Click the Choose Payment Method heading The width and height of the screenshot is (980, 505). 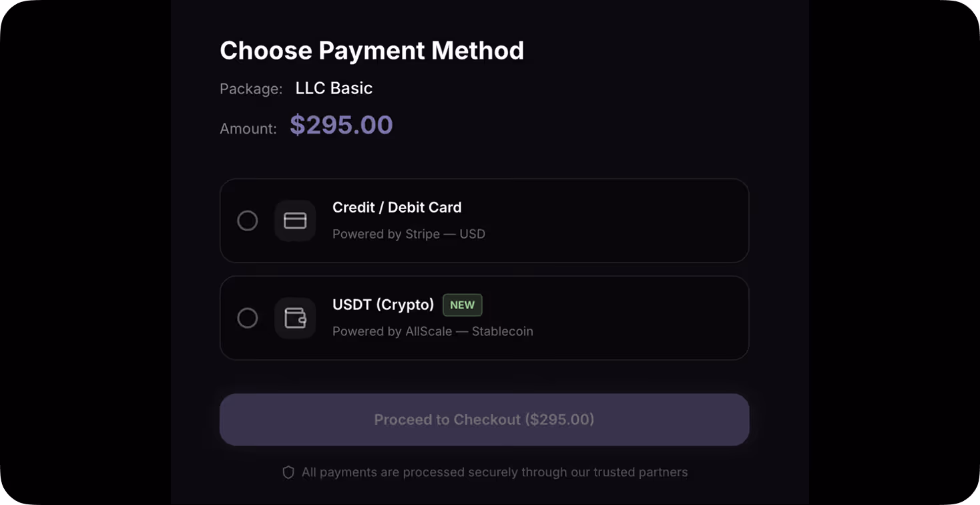point(372,51)
